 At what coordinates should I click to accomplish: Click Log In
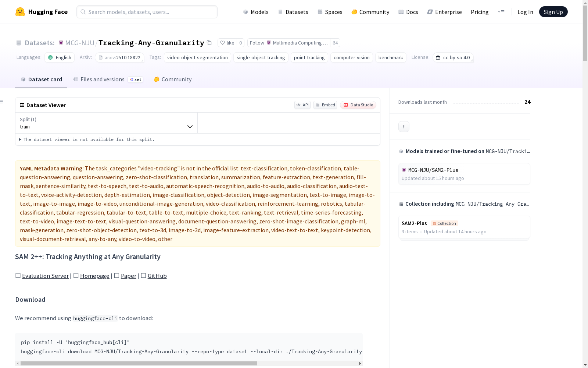tap(525, 12)
